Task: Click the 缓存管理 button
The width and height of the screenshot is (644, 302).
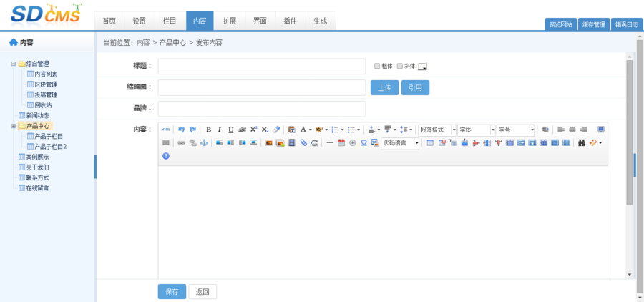Action: click(x=594, y=24)
